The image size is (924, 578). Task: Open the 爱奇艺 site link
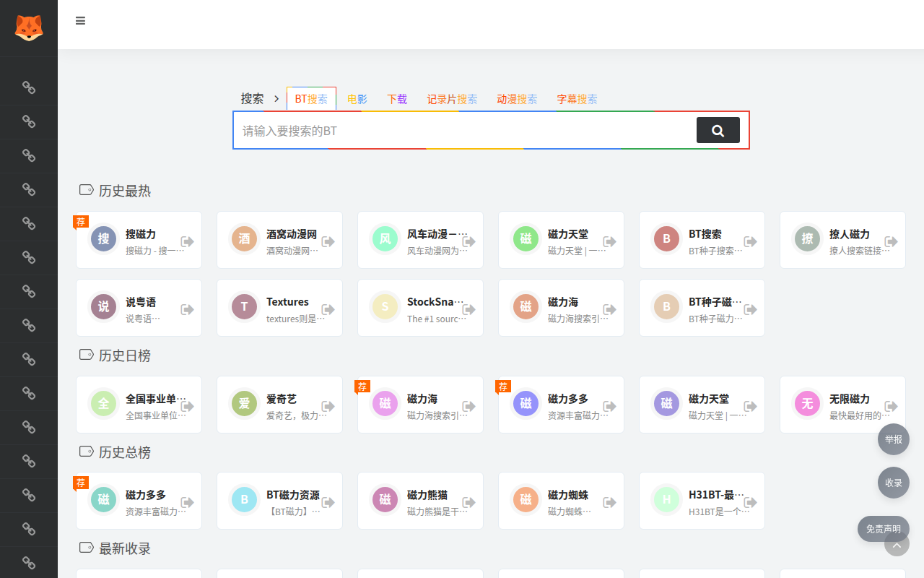click(282, 399)
